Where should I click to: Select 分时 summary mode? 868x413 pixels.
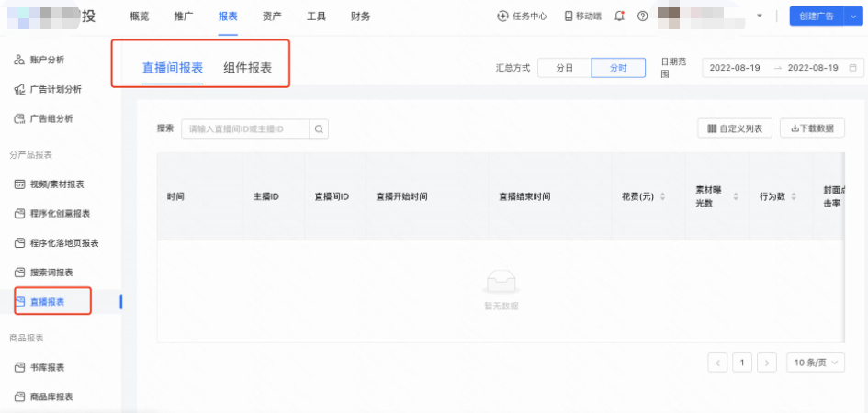pos(618,67)
